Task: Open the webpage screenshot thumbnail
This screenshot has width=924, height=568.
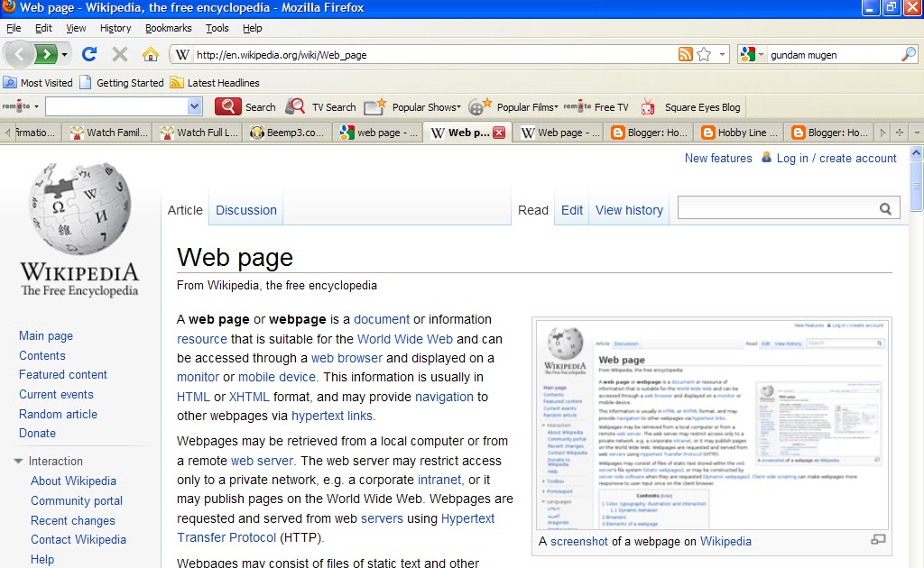Action: click(712, 425)
